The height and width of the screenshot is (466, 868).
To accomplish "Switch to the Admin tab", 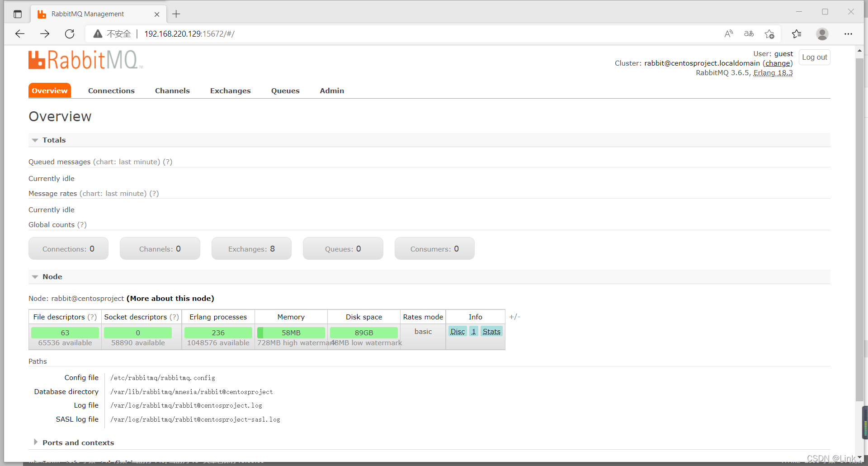I will click(332, 90).
